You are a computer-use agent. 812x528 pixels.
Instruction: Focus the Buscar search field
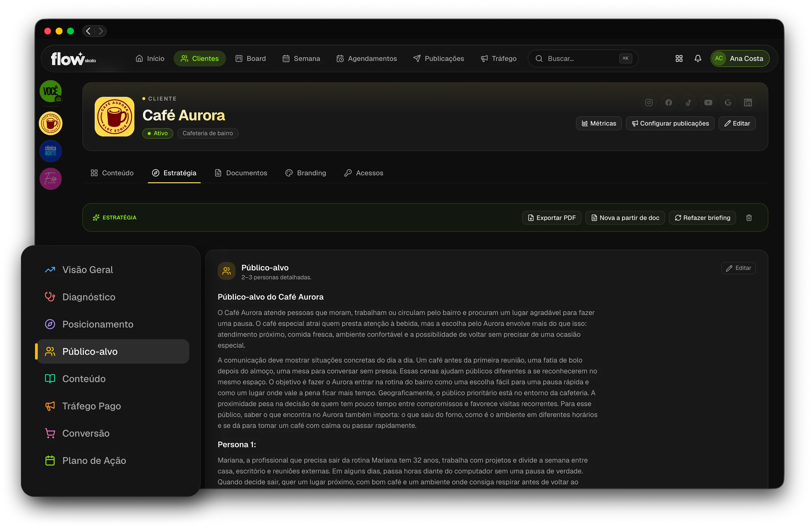[583, 58]
